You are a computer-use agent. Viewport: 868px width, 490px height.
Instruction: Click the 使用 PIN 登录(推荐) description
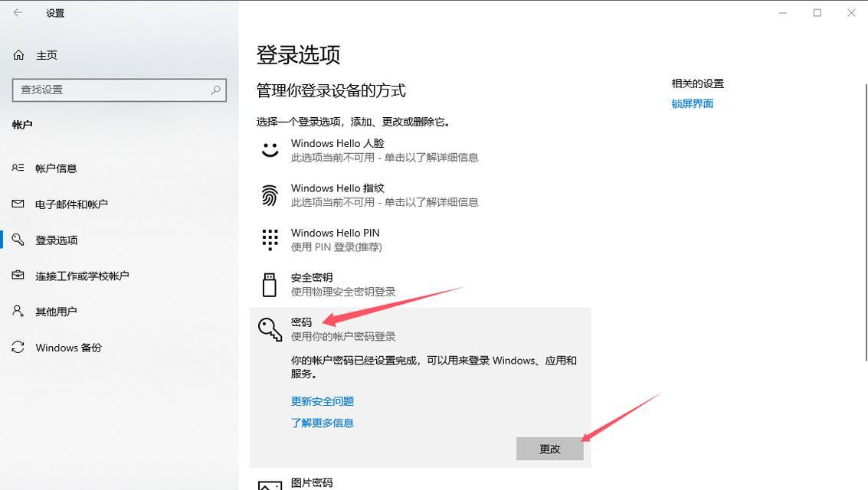click(336, 247)
